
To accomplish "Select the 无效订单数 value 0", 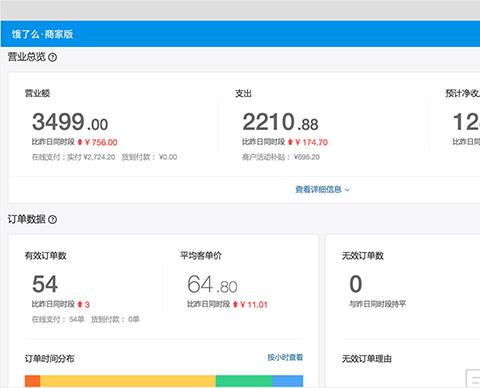I will click(x=356, y=284).
